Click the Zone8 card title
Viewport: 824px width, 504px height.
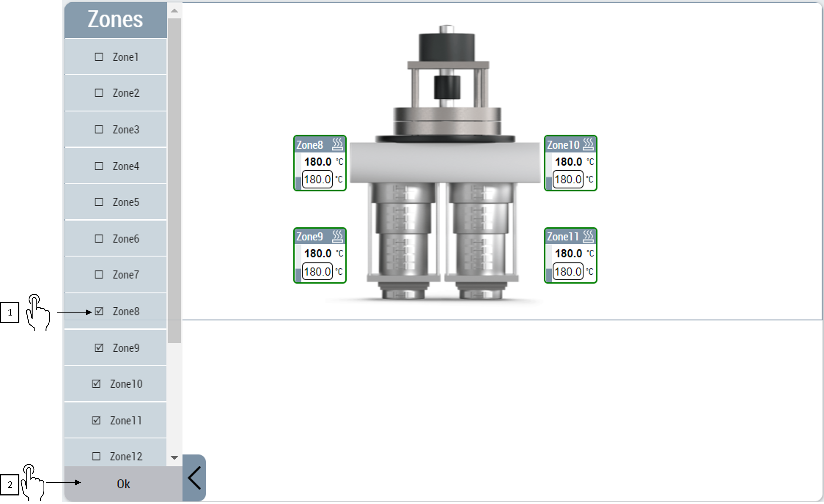click(x=310, y=145)
